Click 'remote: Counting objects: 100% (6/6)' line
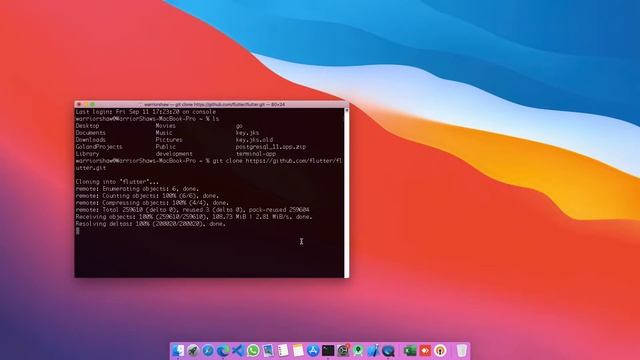The width and height of the screenshot is (640, 360). [147, 196]
